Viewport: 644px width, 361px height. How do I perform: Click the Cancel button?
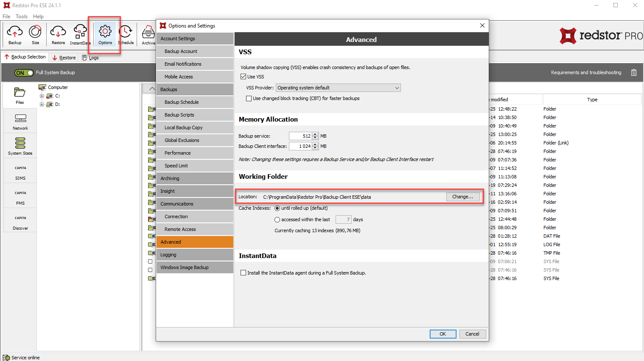[x=472, y=334]
